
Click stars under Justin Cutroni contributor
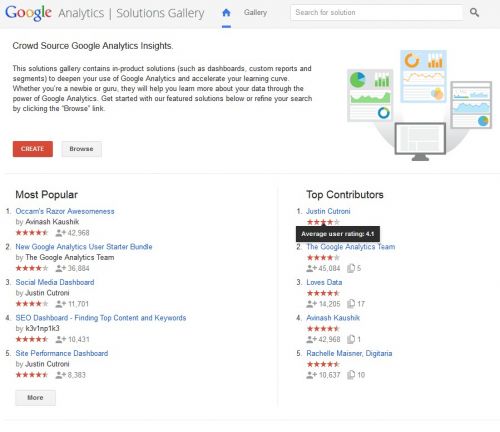point(323,222)
